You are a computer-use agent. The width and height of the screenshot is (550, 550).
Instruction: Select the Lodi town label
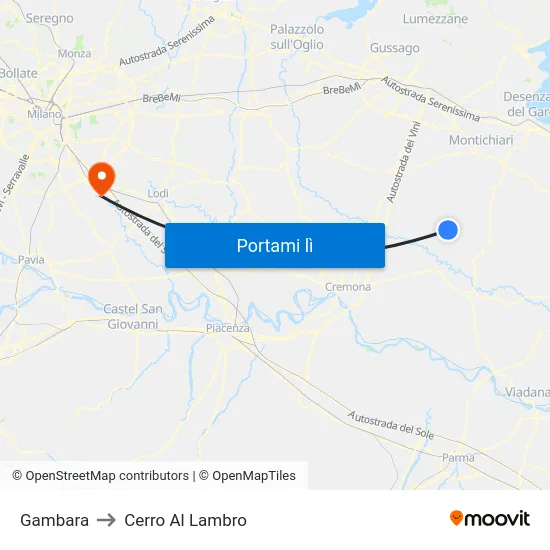point(158,193)
